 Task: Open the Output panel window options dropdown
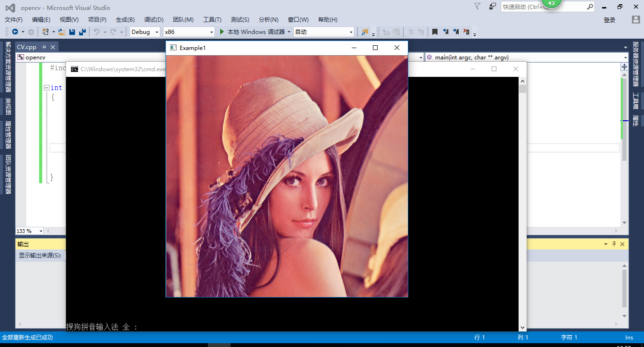click(x=606, y=244)
